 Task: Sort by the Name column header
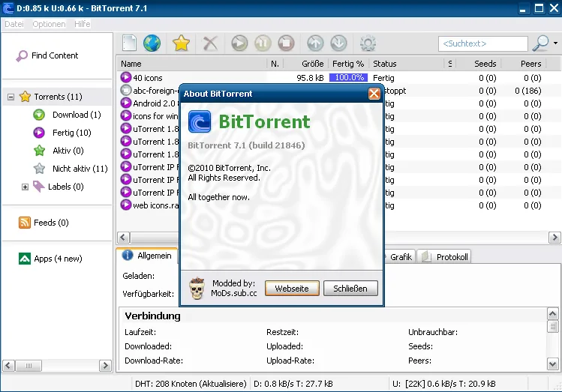[193, 64]
